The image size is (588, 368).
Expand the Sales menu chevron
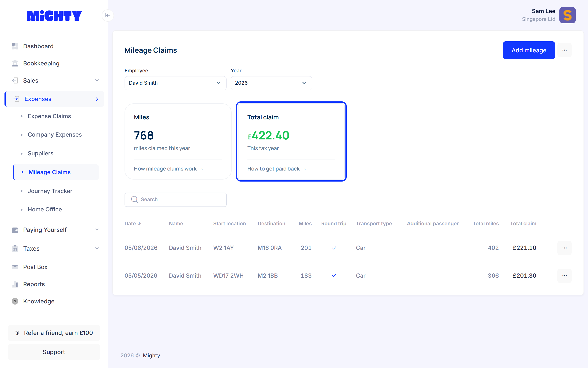click(97, 80)
